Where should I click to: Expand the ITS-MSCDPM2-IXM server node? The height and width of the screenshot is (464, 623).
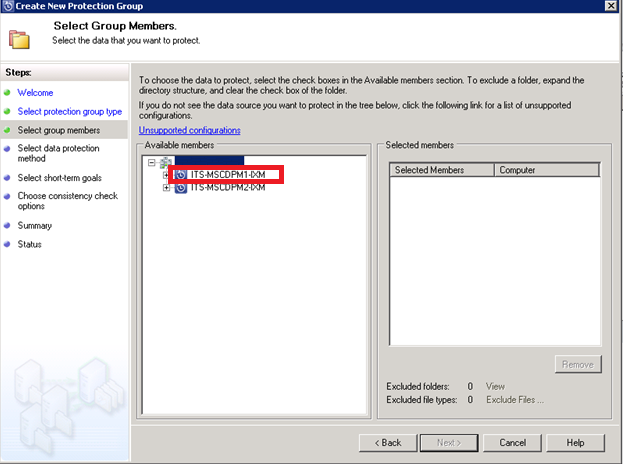click(x=166, y=188)
